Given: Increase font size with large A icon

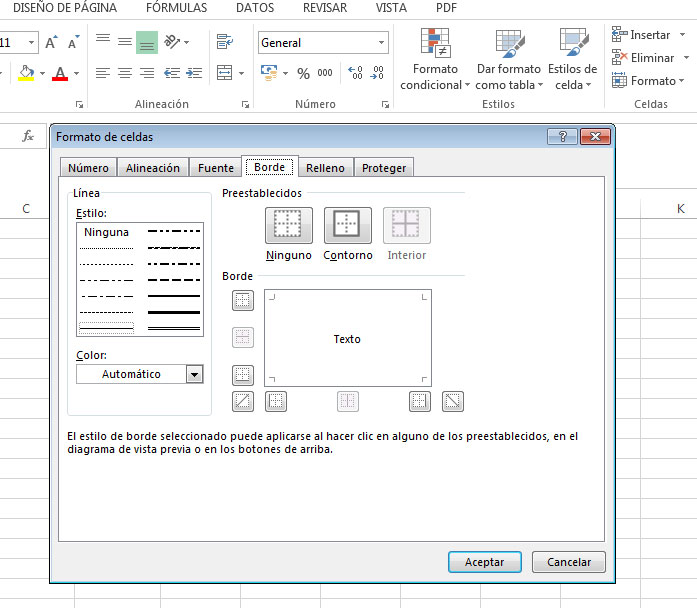Looking at the screenshot, I should tap(52, 42).
